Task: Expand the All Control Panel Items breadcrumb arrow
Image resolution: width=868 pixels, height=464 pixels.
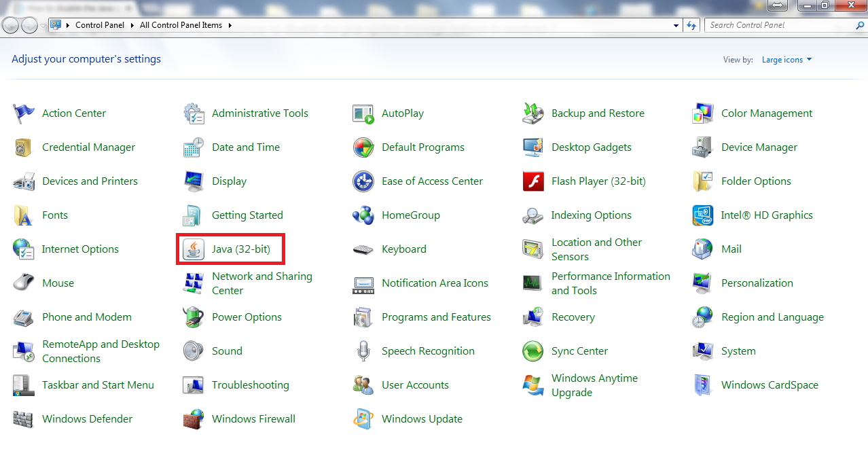Action: coord(230,25)
